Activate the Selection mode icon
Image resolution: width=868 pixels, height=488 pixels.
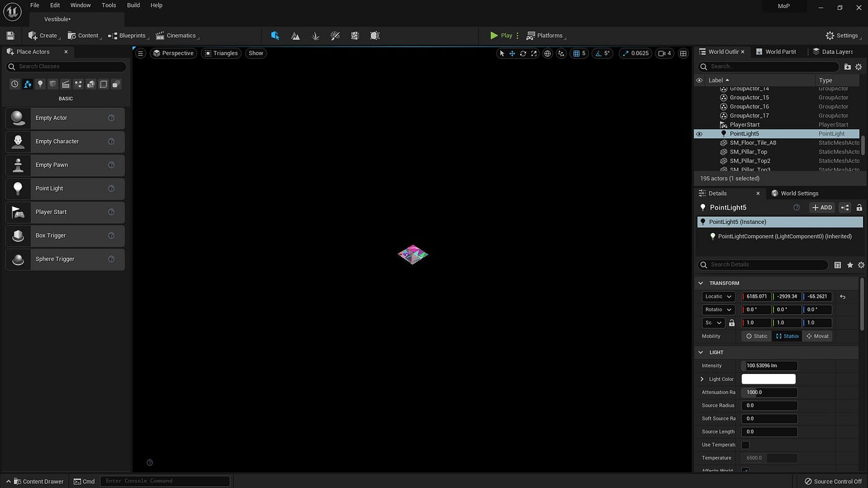pyautogui.click(x=275, y=35)
